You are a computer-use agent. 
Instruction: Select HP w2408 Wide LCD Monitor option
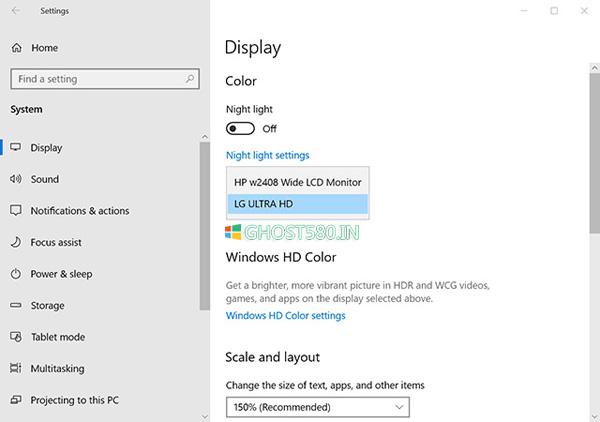298,182
